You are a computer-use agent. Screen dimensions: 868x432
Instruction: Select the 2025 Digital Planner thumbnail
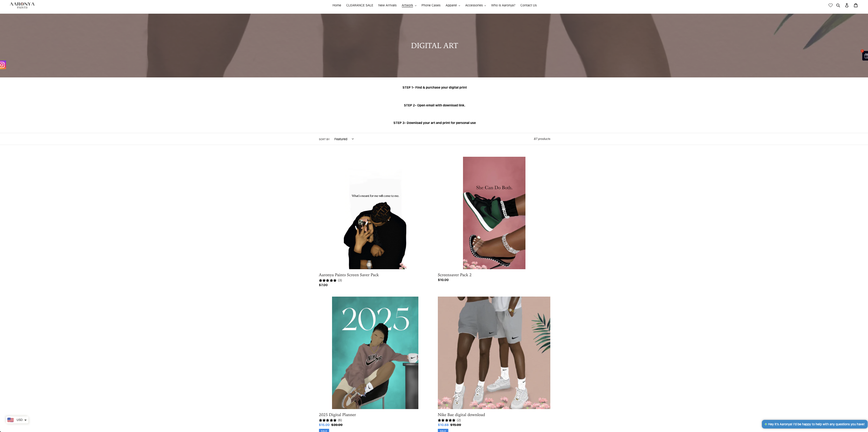point(375,353)
